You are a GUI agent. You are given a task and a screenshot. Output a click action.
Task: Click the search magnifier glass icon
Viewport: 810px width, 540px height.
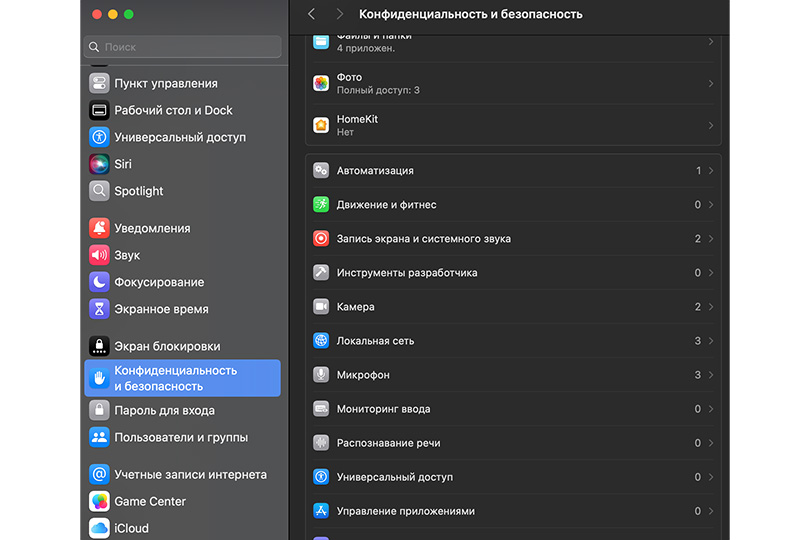coord(94,47)
